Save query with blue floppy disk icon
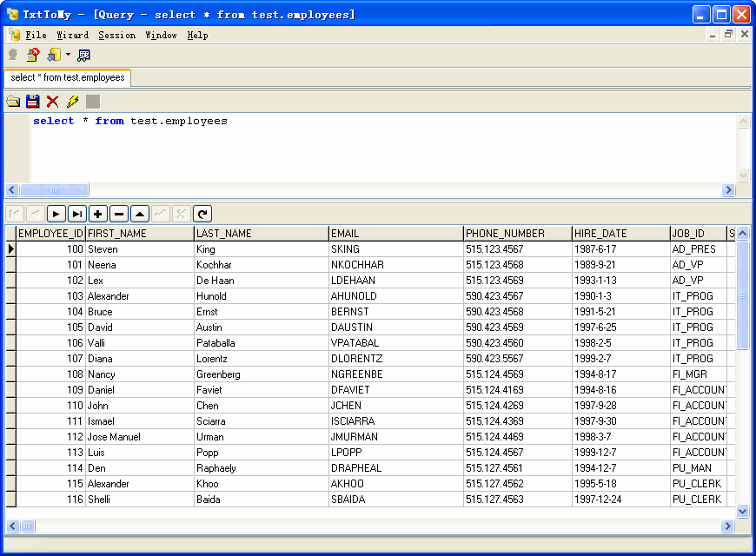 tap(33, 102)
